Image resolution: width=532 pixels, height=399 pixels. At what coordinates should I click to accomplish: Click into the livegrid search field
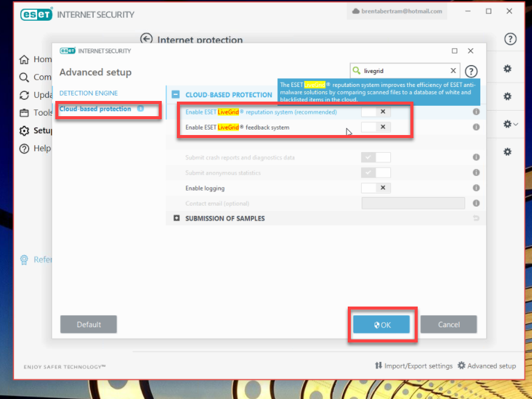click(405, 71)
